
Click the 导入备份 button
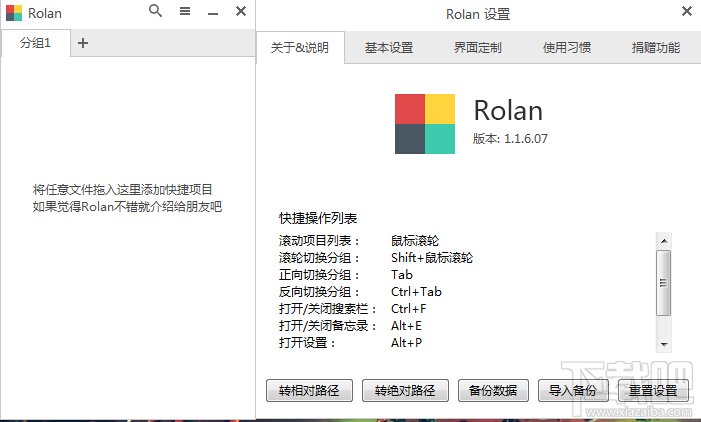click(573, 391)
